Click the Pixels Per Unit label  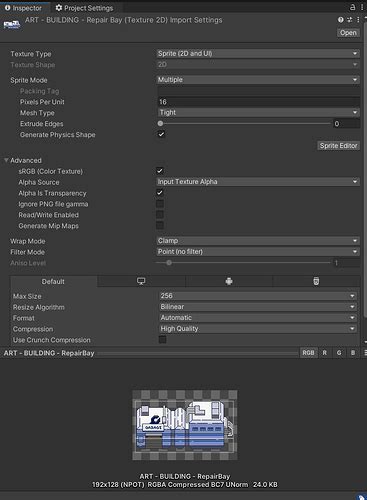(x=42, y=102)
